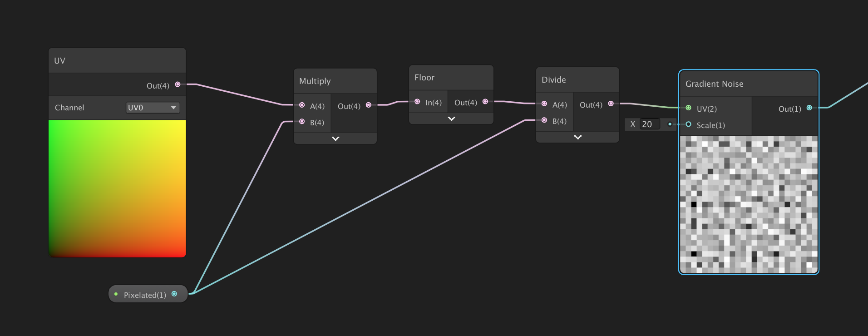The height and width of the screenshot is (336, 868).
Task: Click the Scale X value field showing 20
Action: tap(649, 124)
